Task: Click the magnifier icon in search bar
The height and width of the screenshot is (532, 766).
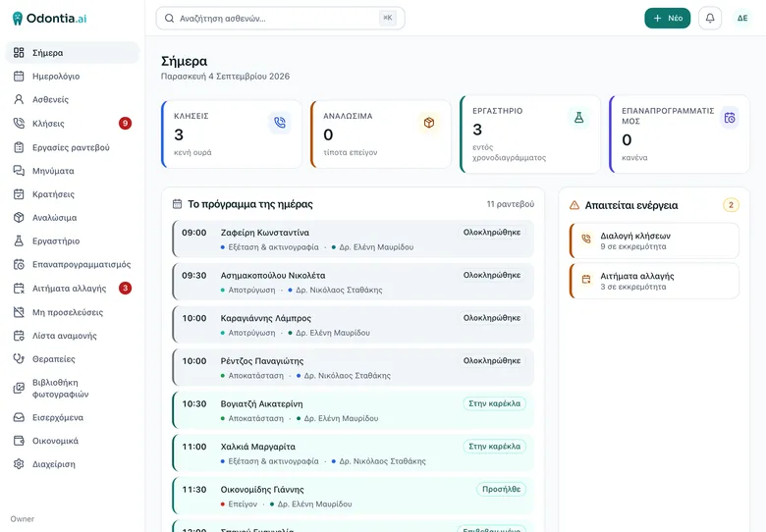Action: (170, 19)
